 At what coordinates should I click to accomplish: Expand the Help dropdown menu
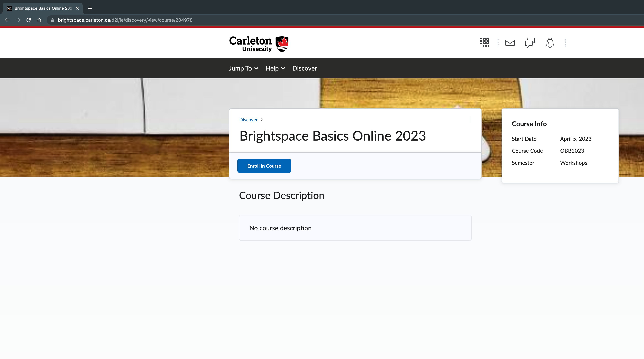(x=275, y=68)
